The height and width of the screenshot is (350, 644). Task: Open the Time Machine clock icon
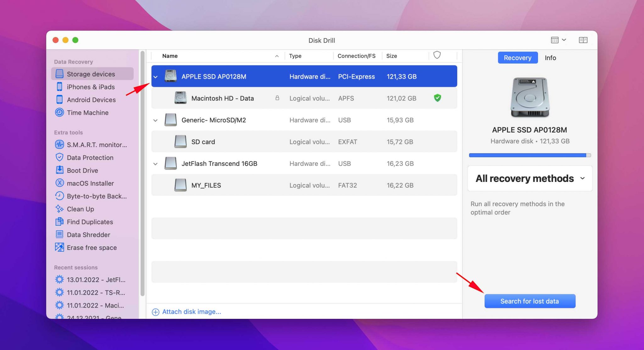pyautogui.click(x=59, y=112)
